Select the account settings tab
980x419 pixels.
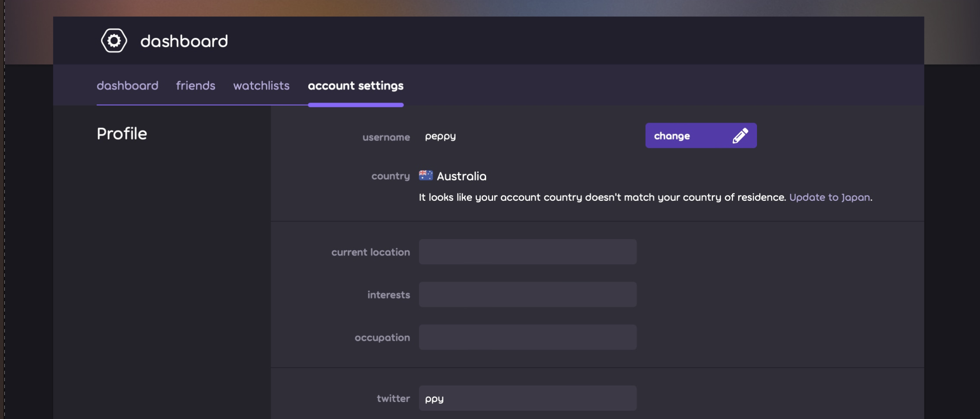coord(356,86)
